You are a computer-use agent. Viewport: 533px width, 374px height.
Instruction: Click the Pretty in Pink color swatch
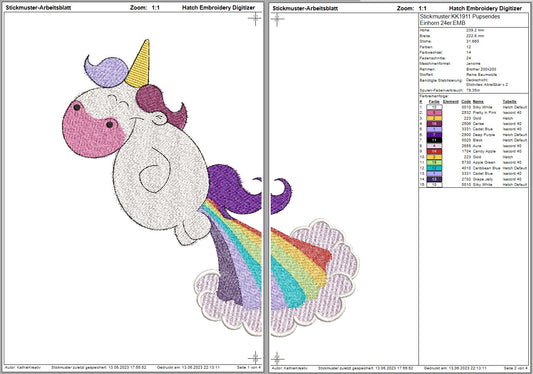434,113
